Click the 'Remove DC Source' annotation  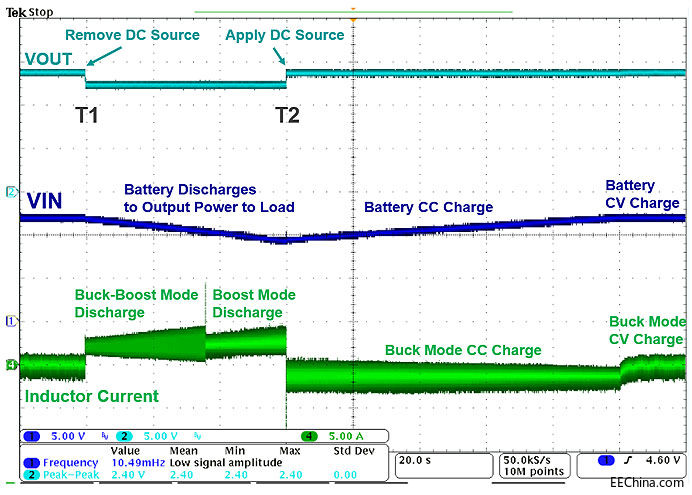(x=132, y=35)
